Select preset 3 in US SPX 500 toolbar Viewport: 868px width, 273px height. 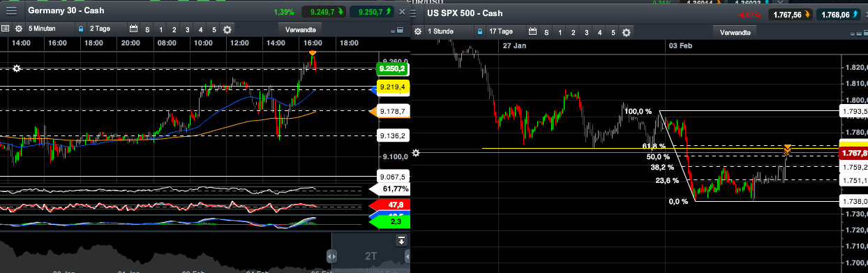(586, 32)
